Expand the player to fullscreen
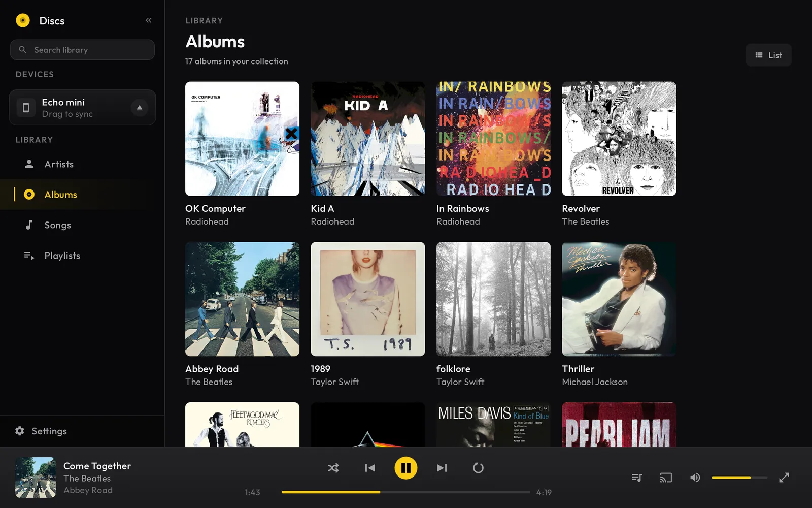Viewport: 812px width, 508px height. pos(784,478)
